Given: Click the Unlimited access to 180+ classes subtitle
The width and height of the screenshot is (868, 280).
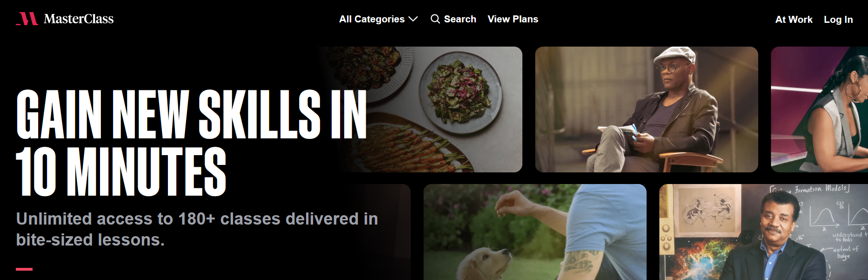Looking at the screenshot, I should pyautogui.click(x=197, y=219).
